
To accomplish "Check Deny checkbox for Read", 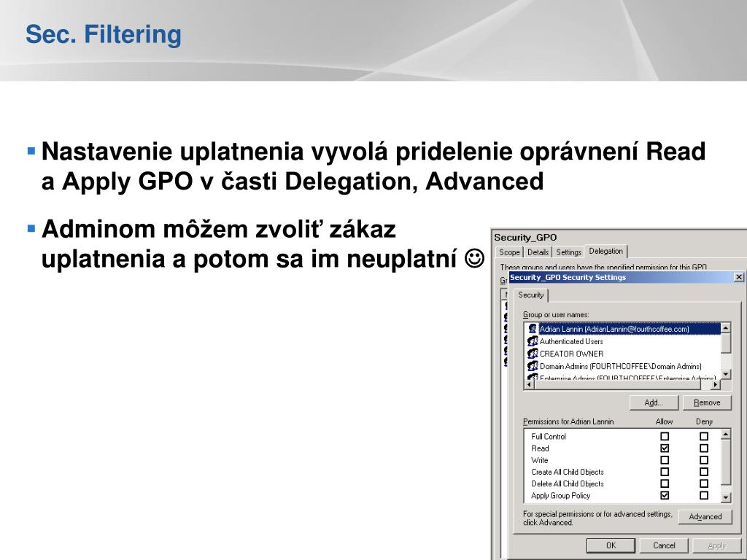I will coord(704,448).
